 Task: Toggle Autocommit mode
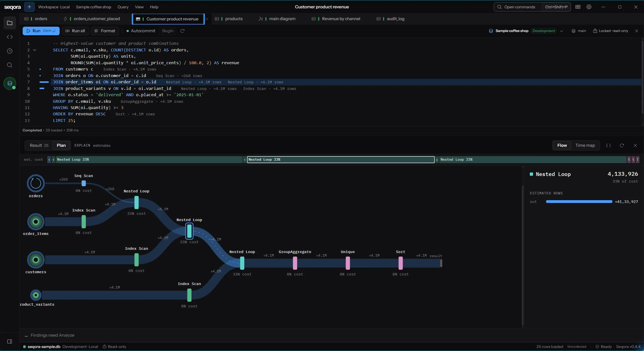point(141,31)
